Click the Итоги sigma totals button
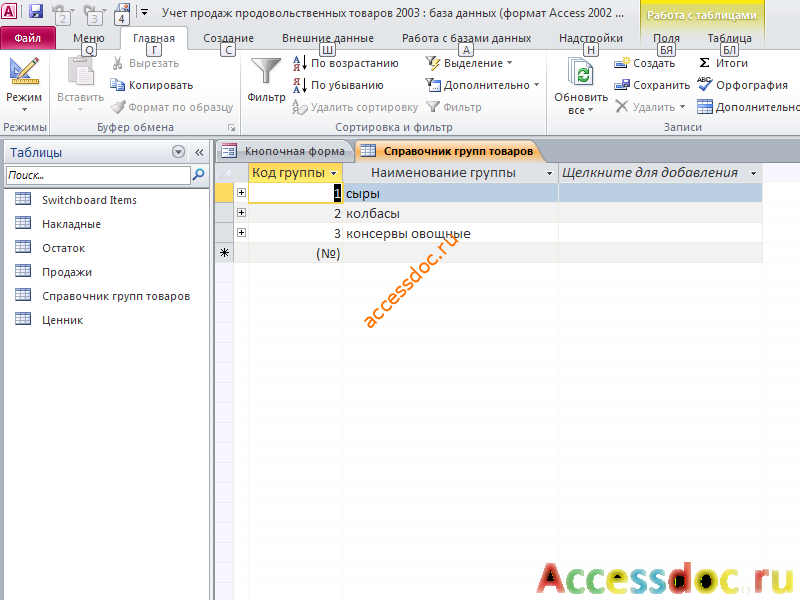The width and height of the screenshot is (800, 600). [722, 63]
